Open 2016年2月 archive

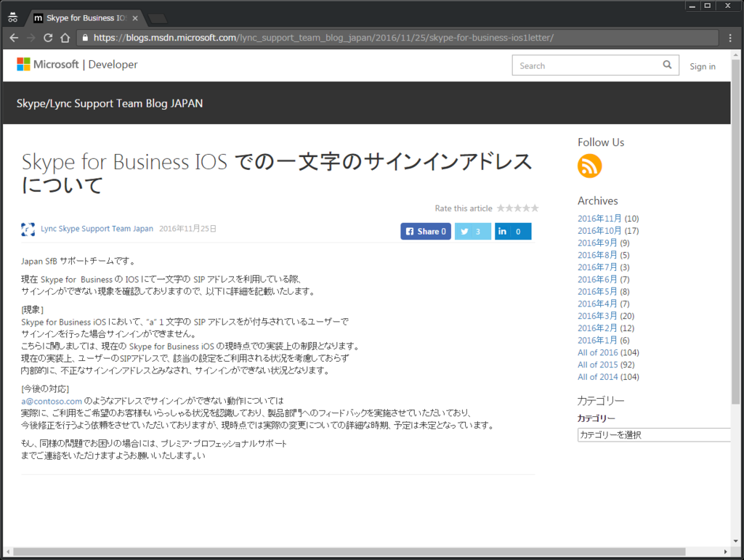coord(597,328)
